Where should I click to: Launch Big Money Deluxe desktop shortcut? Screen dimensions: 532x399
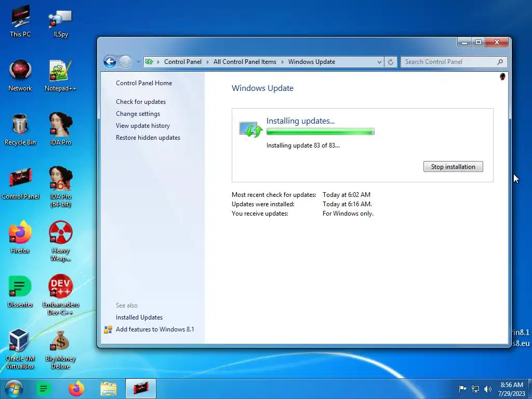pos(60,350)
